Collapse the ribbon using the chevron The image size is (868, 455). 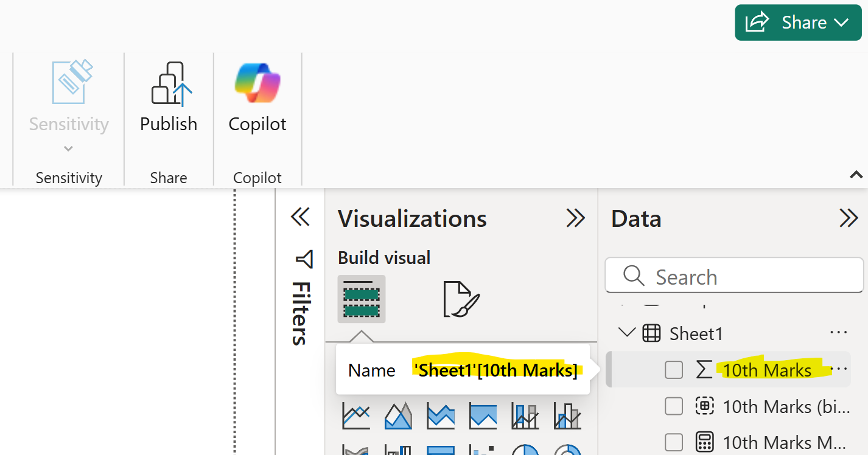[x=856, y=175]
